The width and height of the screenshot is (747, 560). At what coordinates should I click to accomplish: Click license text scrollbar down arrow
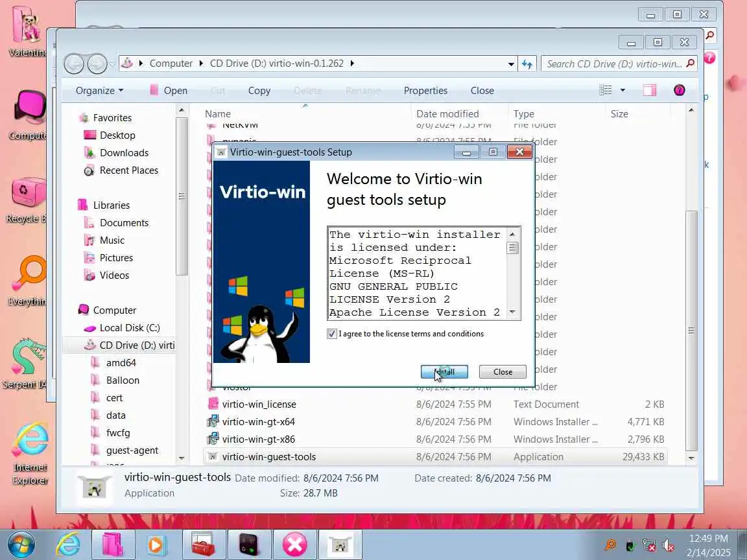coord(512,312)
